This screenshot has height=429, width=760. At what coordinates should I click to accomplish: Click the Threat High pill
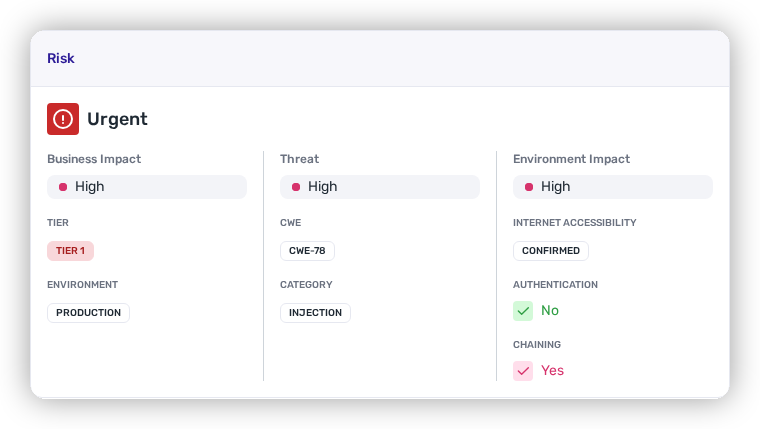[x=380, y=187]
